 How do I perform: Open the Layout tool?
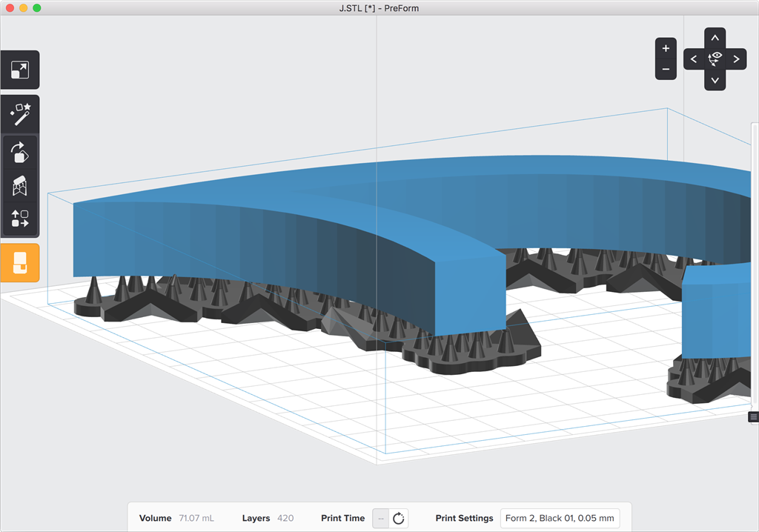(19, 219)
